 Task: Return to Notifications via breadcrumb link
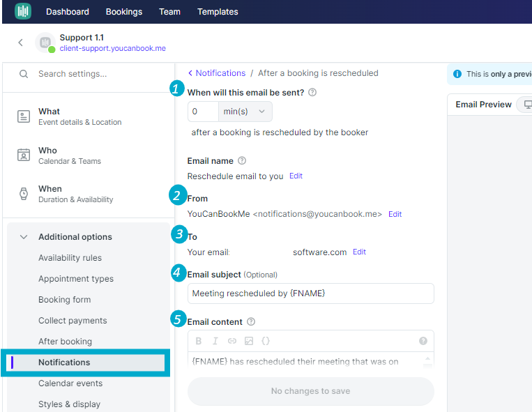click(x=220, y=73)
